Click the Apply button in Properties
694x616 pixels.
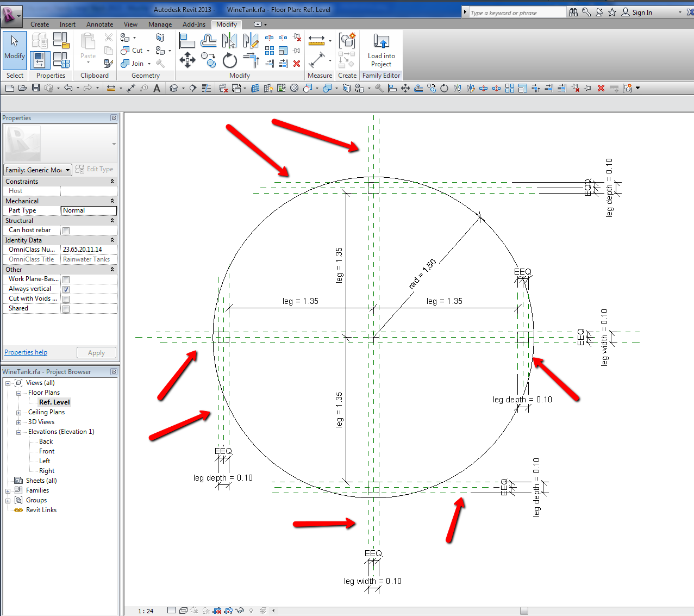click(x=96, y=353)
